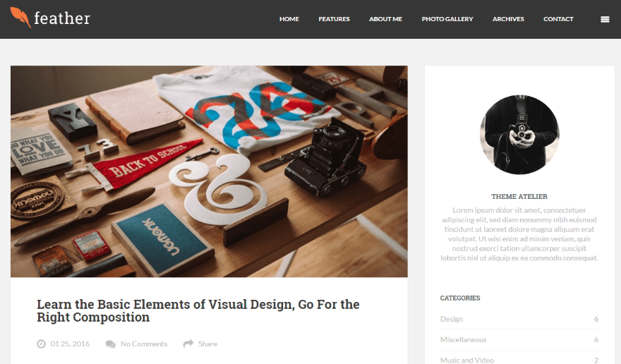Click the featured desk photo image

click(209, 171)
